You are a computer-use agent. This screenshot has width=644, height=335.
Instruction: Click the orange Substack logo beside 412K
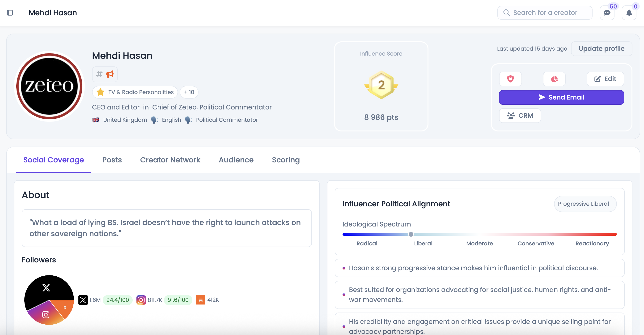(x=200, y=300)
